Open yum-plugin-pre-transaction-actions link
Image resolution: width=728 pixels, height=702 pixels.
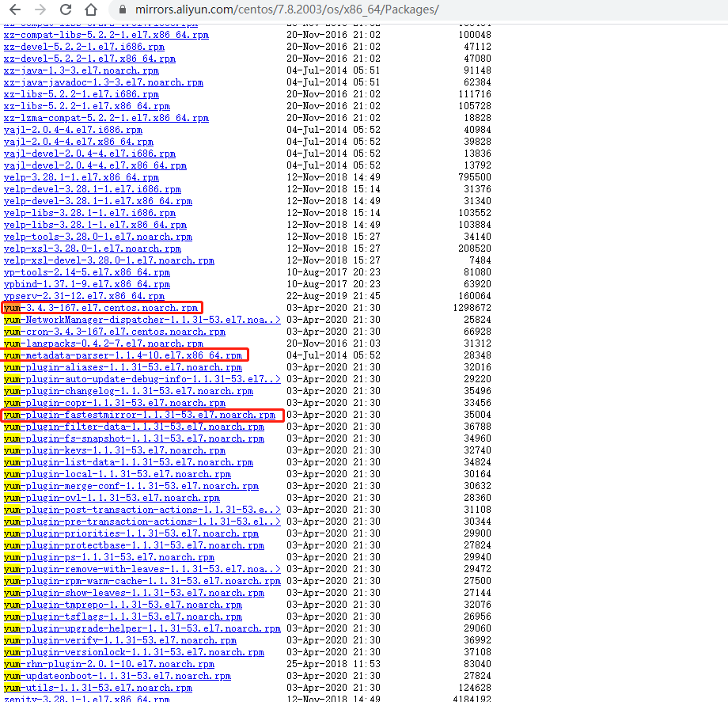click(x=142, y=522)
